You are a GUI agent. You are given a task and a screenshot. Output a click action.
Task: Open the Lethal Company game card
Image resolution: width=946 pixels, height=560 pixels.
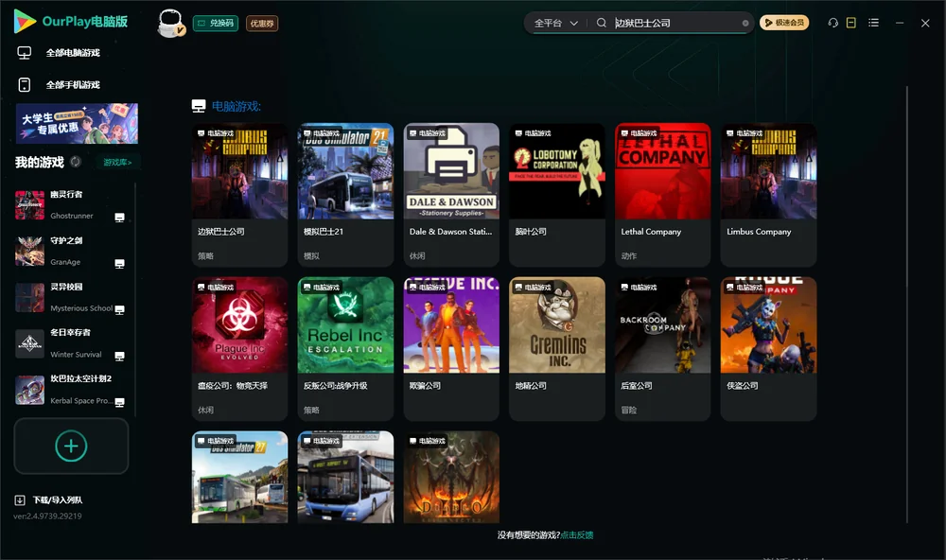click(662, 195)
